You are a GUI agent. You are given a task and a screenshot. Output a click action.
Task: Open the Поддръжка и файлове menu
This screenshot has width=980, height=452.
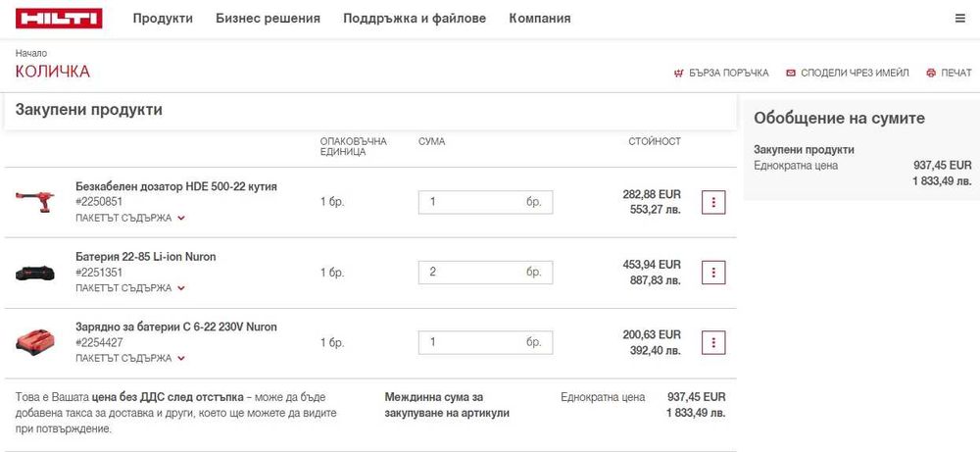click(x=415, y=19)
